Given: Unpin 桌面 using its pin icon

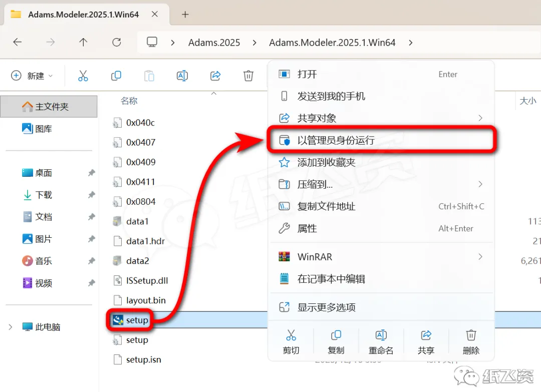Looking at the screenshot, I should (92, 172).
